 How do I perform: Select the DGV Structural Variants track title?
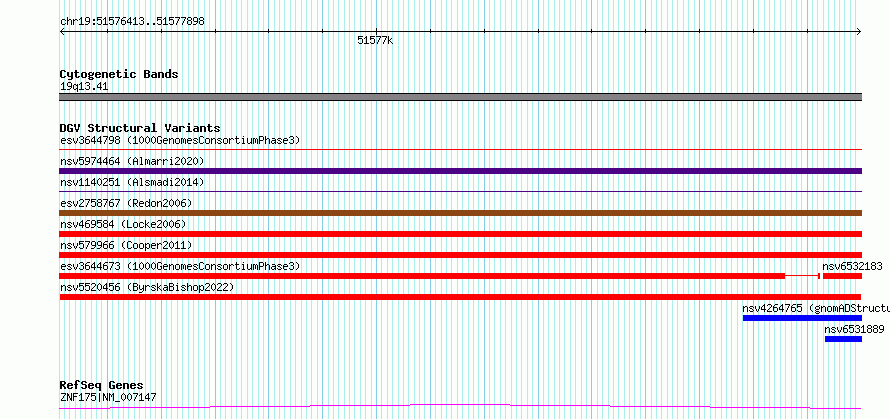tap(140, 128)
